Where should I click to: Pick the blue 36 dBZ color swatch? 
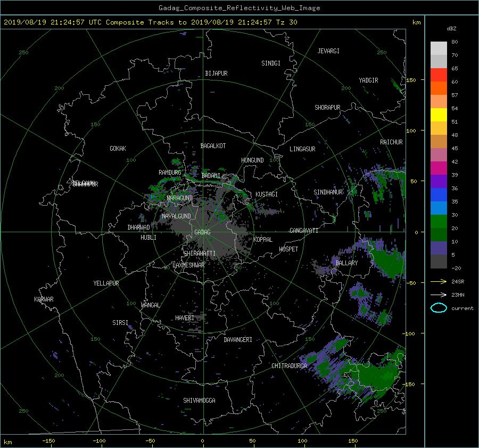(439, 195)
